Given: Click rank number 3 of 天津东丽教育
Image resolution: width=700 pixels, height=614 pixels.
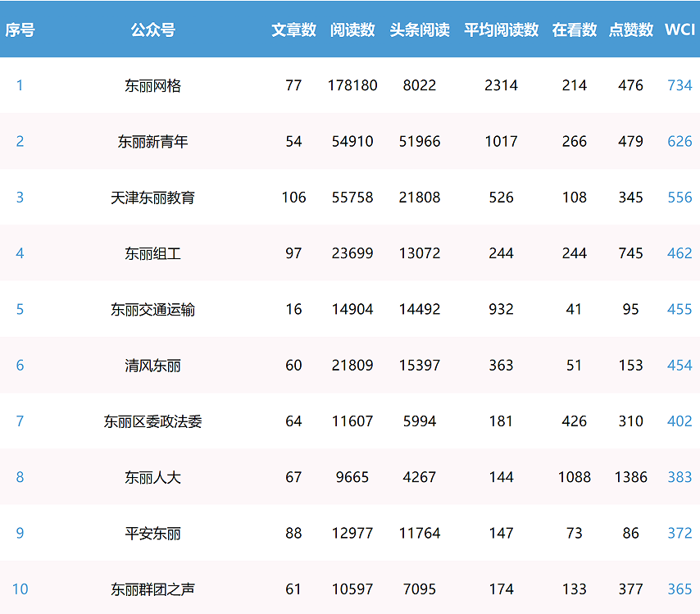Looking at the screenshot, I should [x=20, y=198].
